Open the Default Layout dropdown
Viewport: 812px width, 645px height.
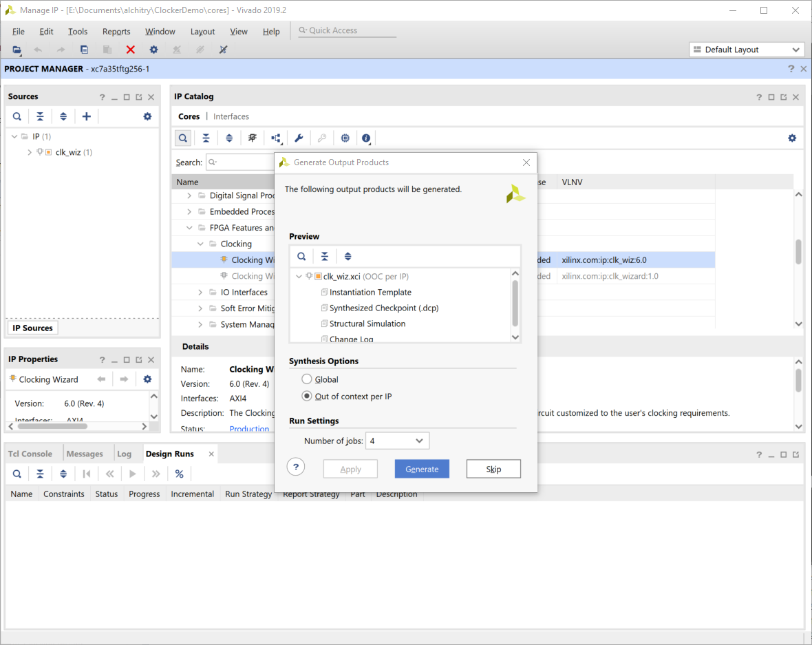[747, 50]
